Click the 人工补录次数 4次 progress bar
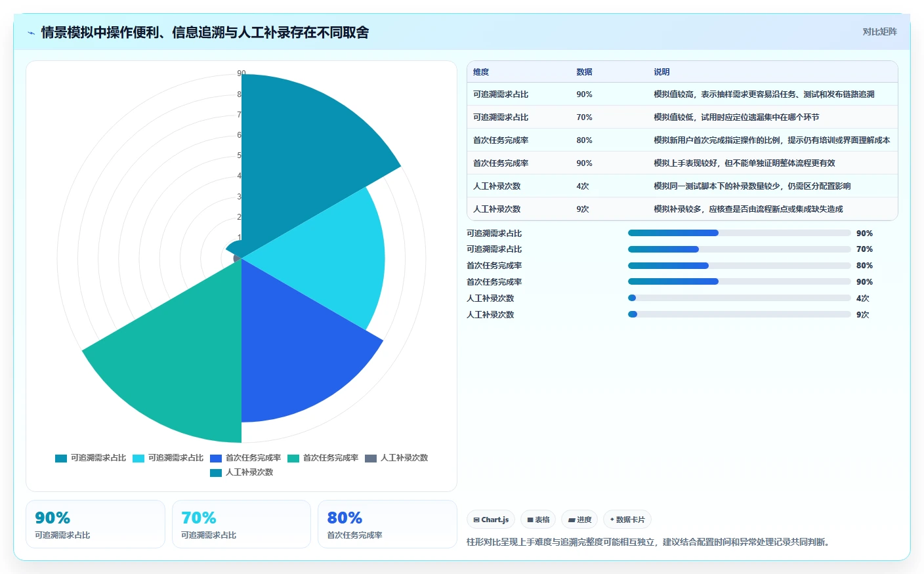 [x=739, y=298]
